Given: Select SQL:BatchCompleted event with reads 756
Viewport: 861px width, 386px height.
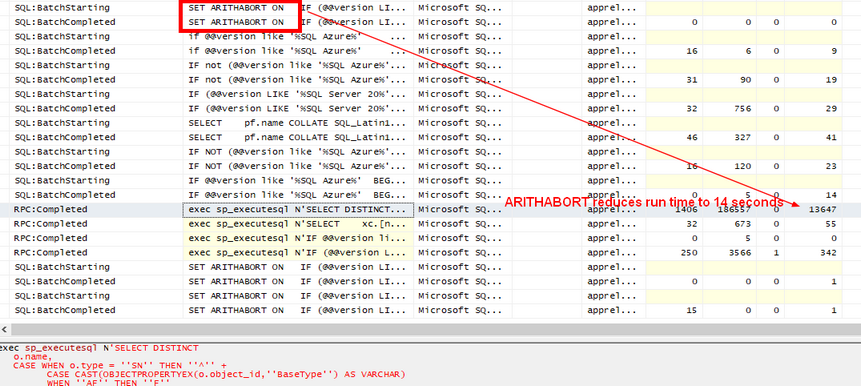Looking at the screenshot, I should click(x=65, y=108).
